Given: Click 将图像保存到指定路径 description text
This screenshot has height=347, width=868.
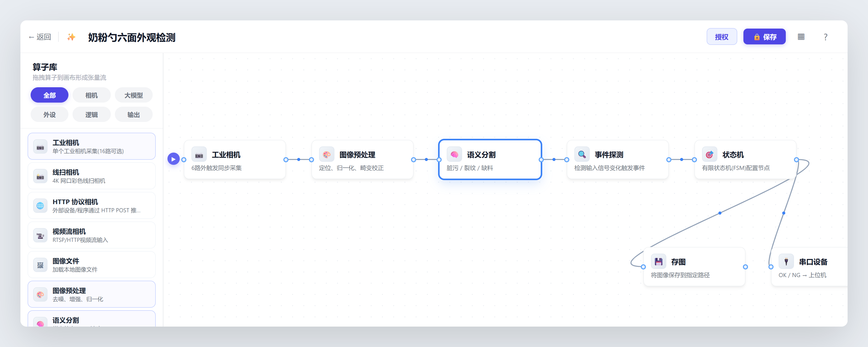Looking at the screenshot, I should pyautogui.click(x=680, y=275).
